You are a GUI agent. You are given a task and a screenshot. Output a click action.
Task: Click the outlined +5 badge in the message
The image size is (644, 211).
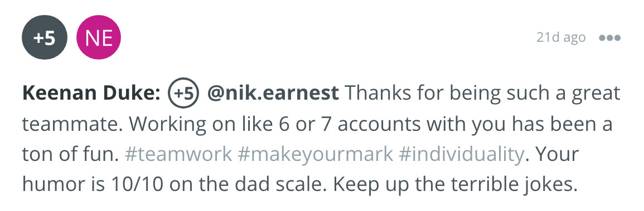click(x=183, y=93)
